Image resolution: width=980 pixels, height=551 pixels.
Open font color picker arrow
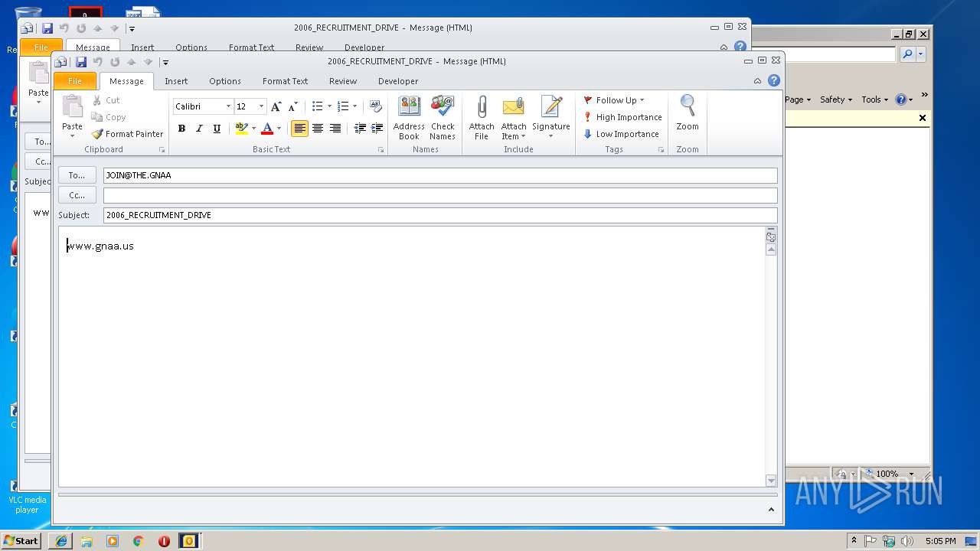(x=279, y=129)
